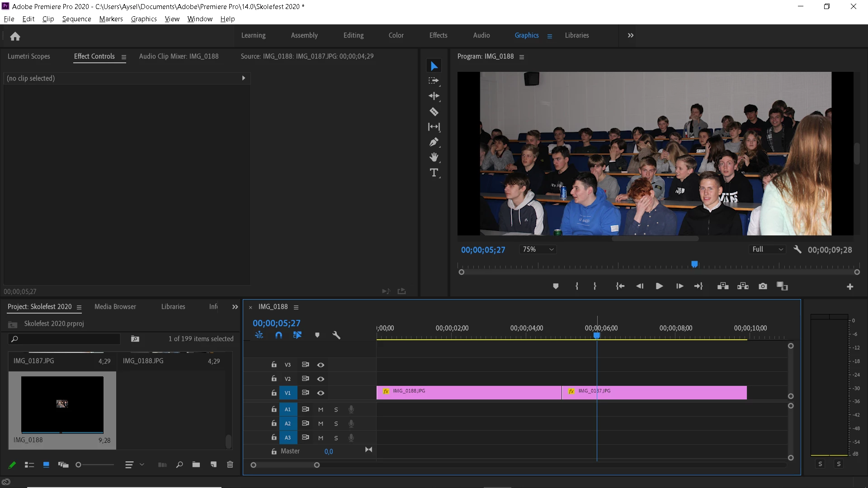
Task: Click the Home icon
Action: (x=15, y=36)
